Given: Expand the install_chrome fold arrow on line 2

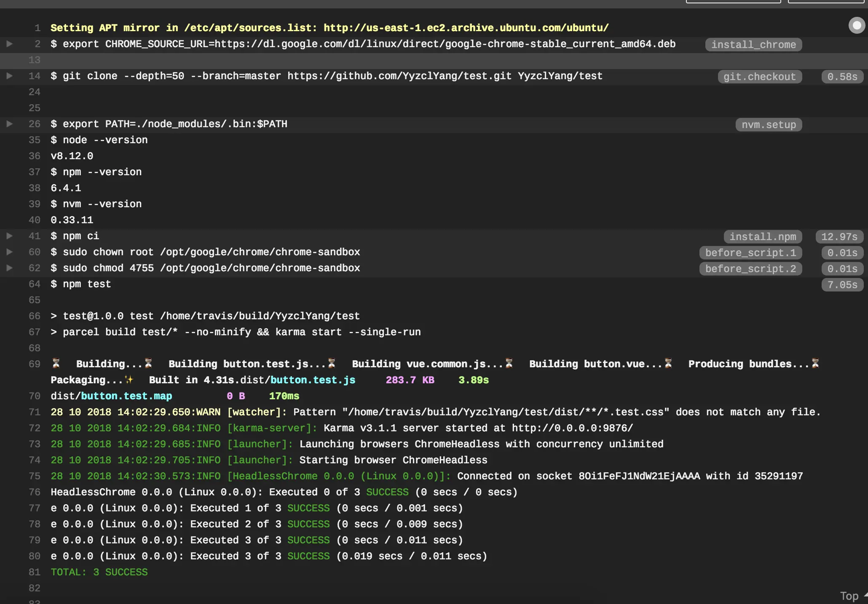Looking at the screenshot, I should [9, 44].
